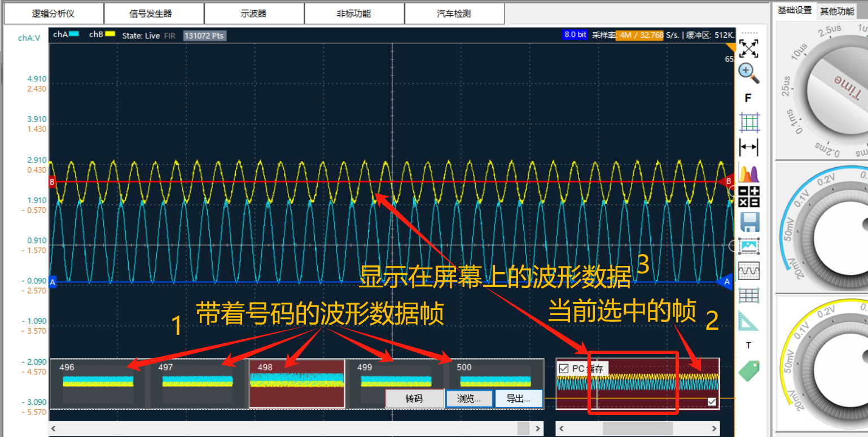Click left arrow of the frame list scrollbar
This screenshot has height=437, width=868.
coord(54,429)
